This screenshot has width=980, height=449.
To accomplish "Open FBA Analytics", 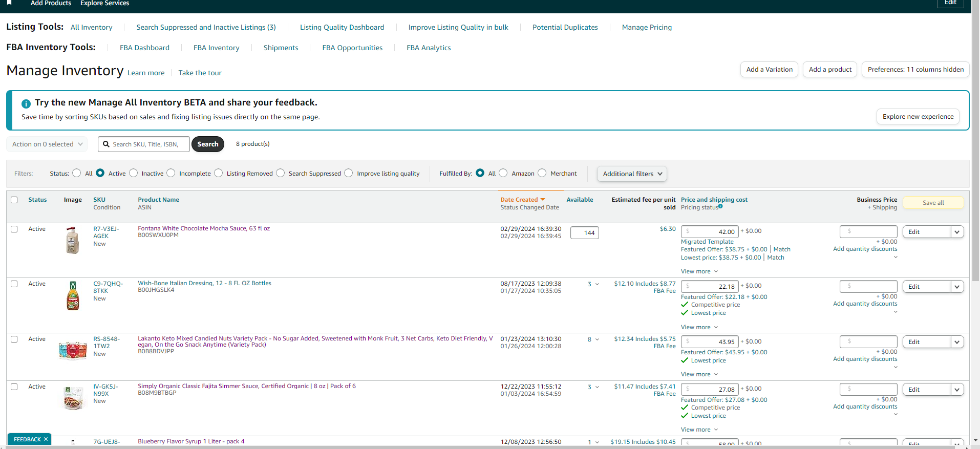I will (429, 48).
